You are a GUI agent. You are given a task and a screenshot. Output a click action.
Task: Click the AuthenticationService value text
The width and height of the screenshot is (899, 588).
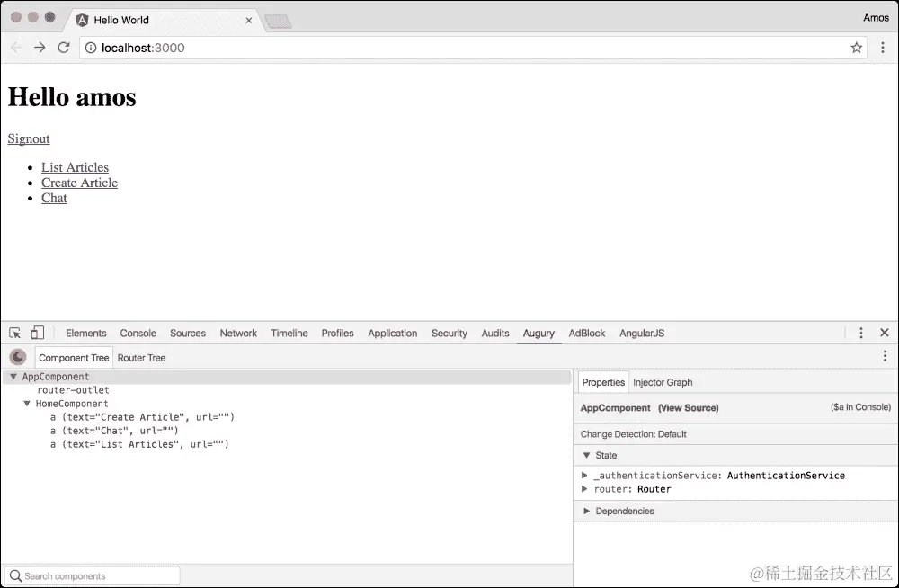click(786, 476)
